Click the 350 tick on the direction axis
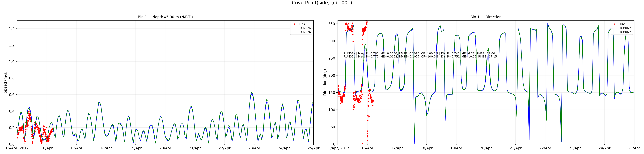The width and height of the screenshot is (644, 154). [x=332, y=24]
